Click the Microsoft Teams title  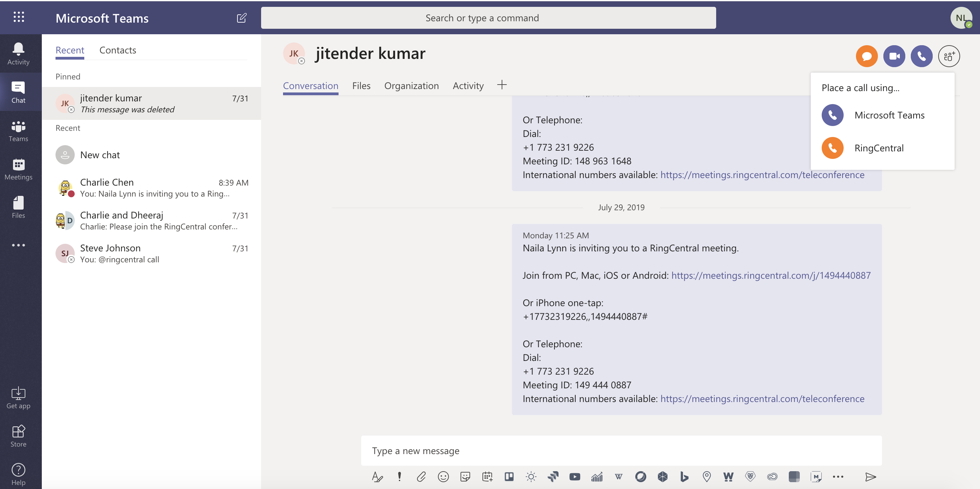(102, 18)
